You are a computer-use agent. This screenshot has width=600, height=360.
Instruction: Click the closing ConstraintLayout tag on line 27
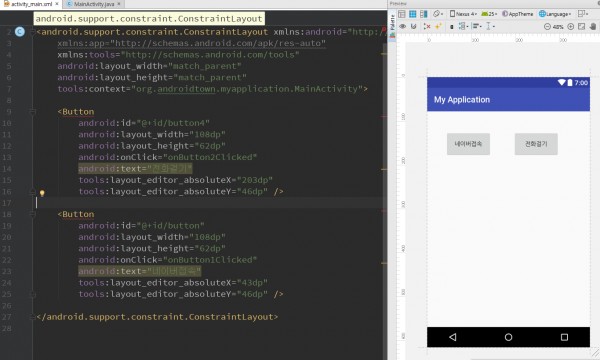click(x=157, y=317)
